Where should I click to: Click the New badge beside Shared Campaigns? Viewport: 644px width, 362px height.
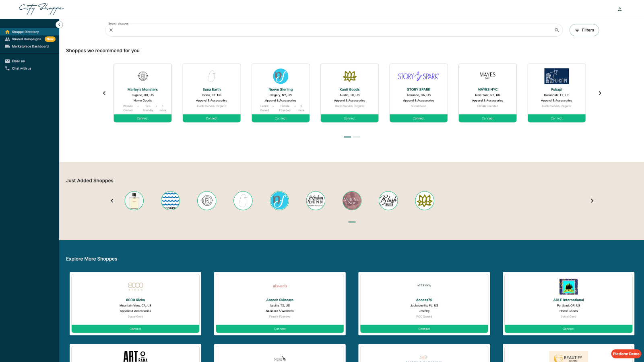50,39
